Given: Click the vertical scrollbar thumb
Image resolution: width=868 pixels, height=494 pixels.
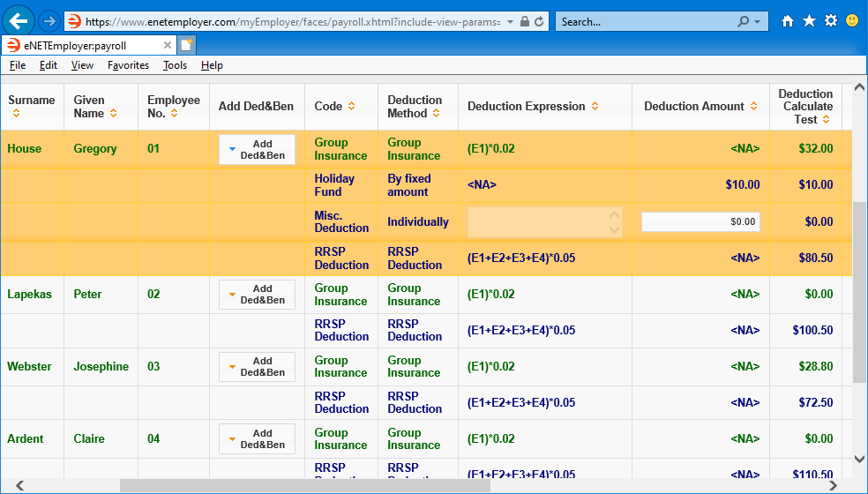Looking at the screenshot, I should pos(859,292).
